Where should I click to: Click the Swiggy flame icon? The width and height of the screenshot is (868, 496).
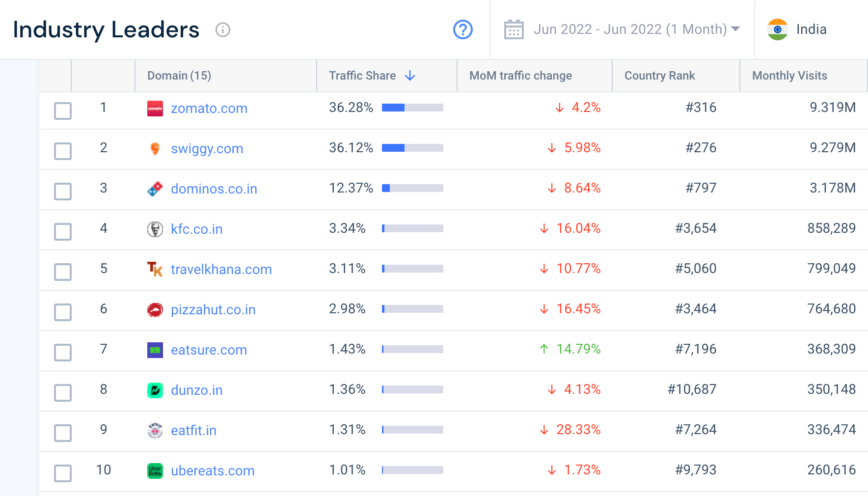(x=154, y=148)
